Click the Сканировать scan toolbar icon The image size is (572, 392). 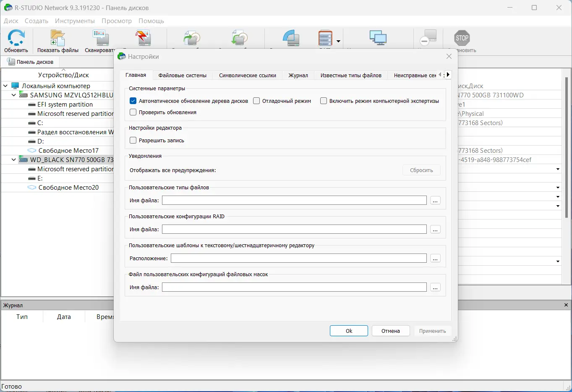coord(101,38)
